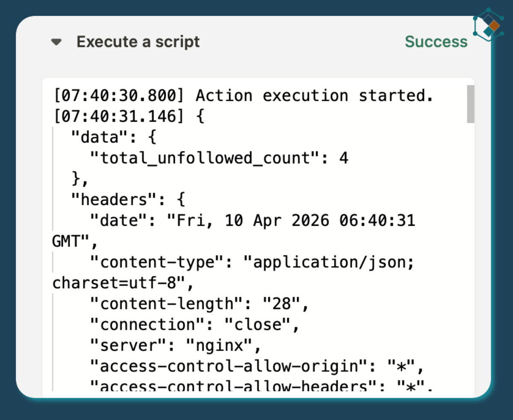Screen dimensions: 513x420
Task: Click the hexagon logo icon
Action: 489,25
